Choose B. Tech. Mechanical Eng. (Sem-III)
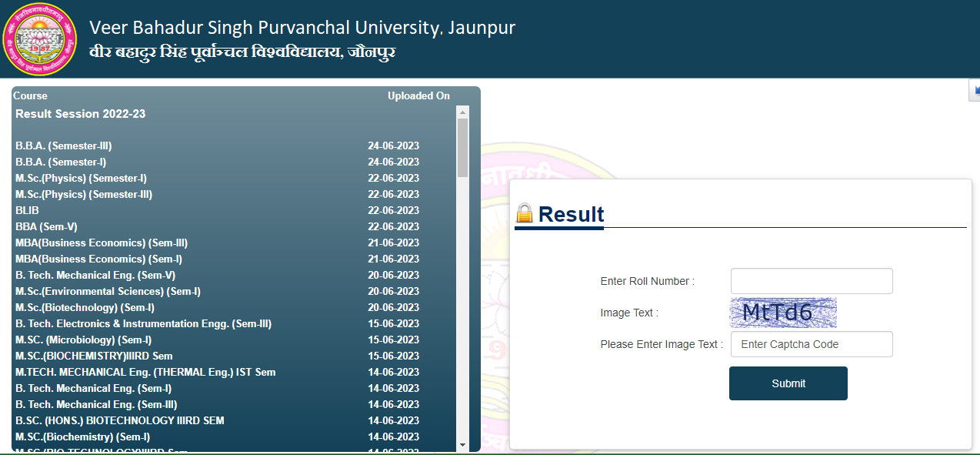The width and height of the screenshot is (980, 455). 96,404
